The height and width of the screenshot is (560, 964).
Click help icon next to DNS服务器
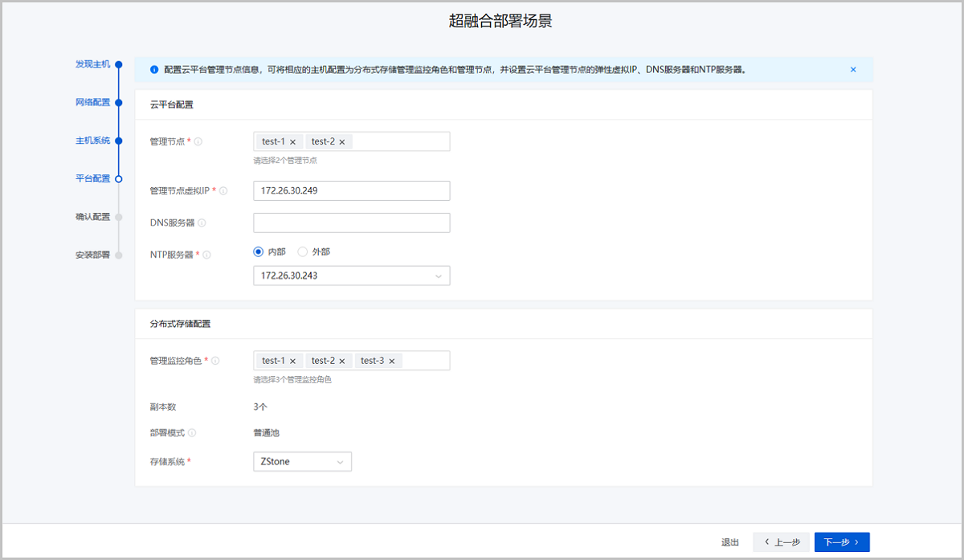202,223
